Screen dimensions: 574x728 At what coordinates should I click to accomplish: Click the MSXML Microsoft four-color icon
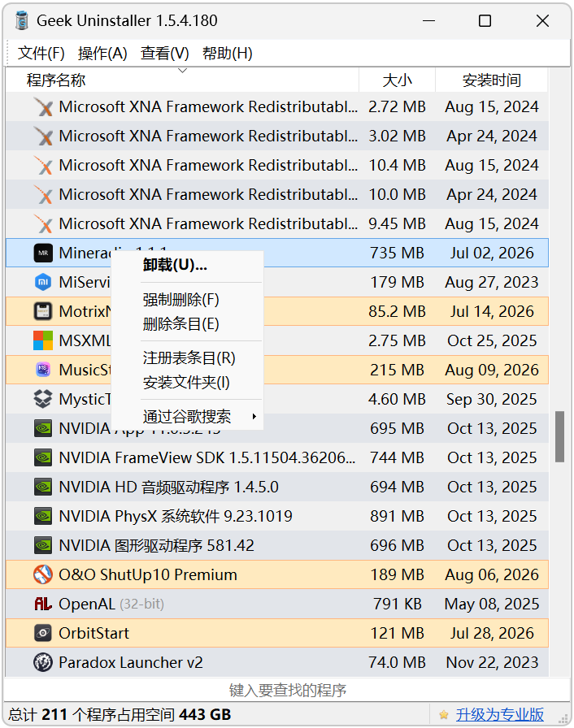point(43,340)
